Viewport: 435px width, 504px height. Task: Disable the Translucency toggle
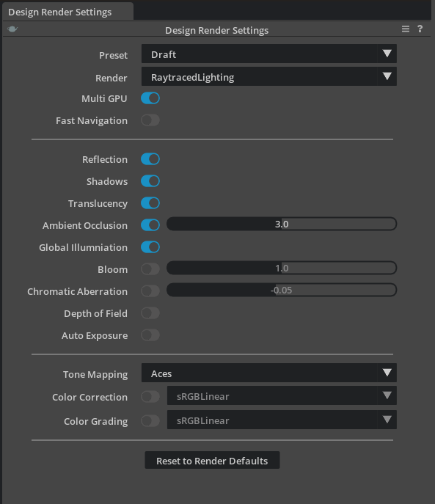(x=150, y=203)
